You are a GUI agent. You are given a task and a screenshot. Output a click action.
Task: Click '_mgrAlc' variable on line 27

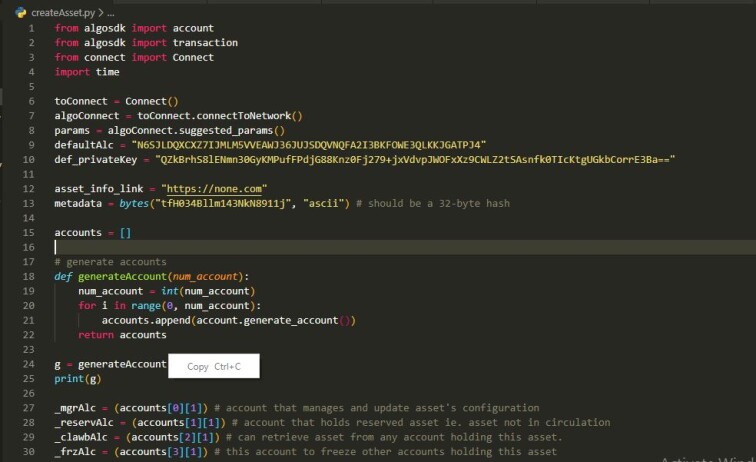(x=75, y=408)
